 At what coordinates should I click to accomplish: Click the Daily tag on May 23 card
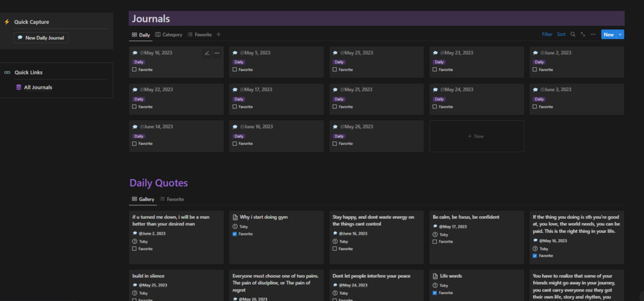coord(439,62)
